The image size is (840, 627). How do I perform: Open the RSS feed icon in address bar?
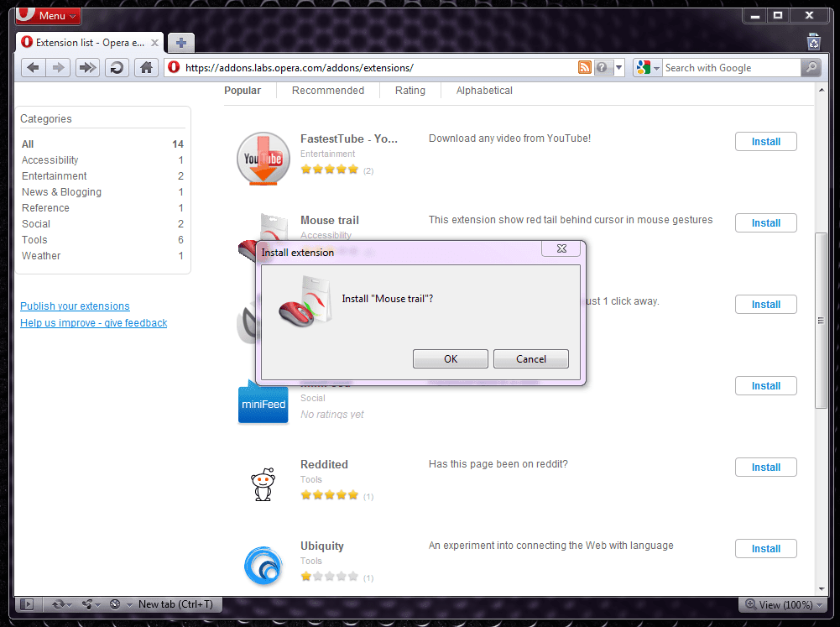[584, 67]
